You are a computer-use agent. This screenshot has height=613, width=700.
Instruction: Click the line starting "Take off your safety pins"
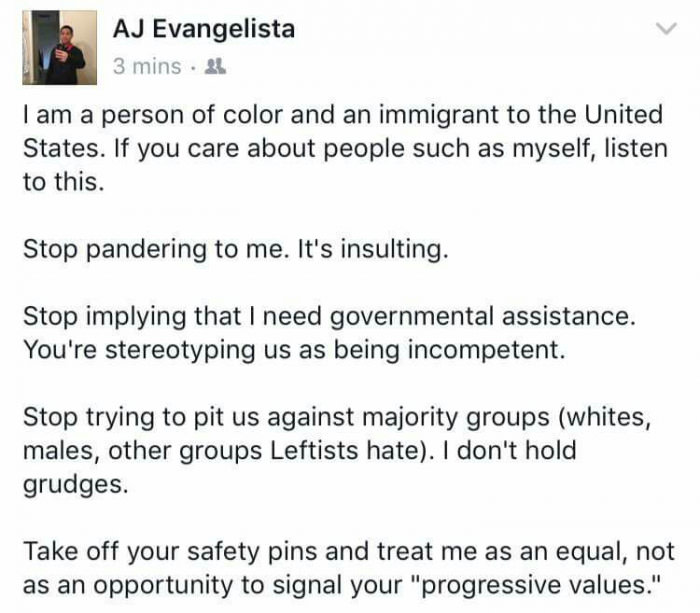click(349, 551)
